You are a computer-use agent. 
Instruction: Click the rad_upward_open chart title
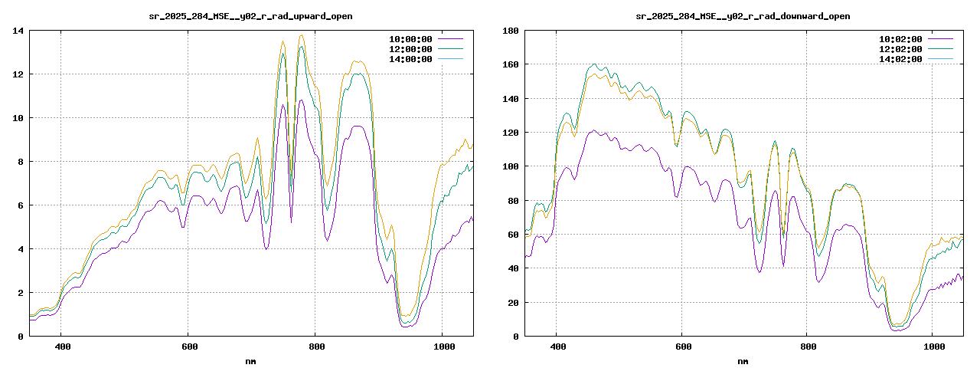coord(250,16)
